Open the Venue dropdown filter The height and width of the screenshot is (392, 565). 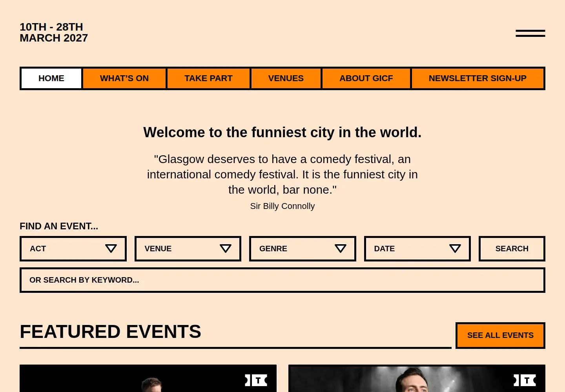point(188,249)
